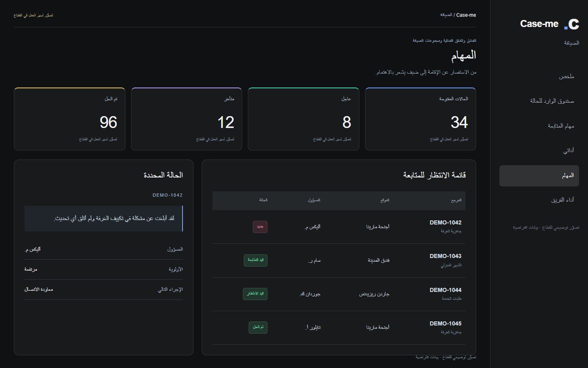Click the جاردن ريزيدنس location cell

tap(374, 294)
